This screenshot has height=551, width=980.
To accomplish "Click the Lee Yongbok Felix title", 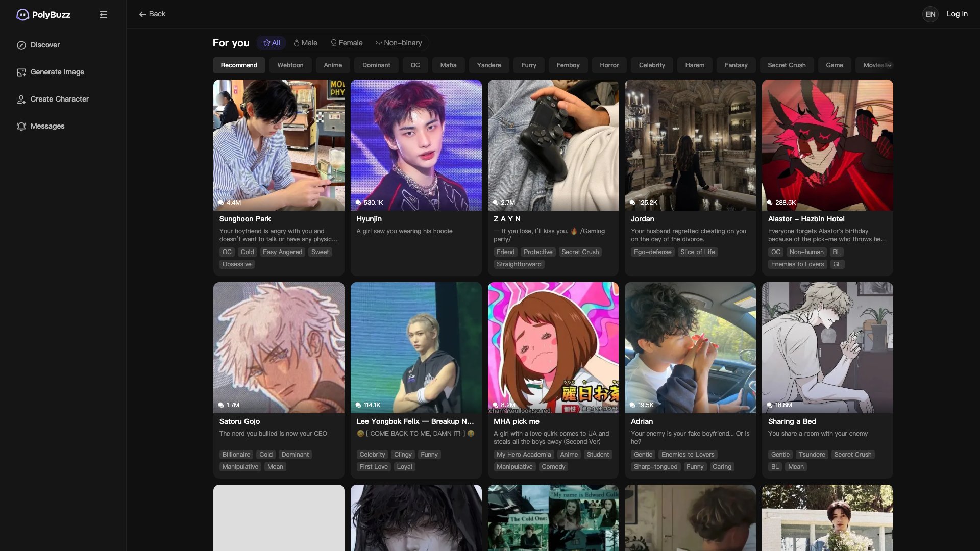I will coord(415,421).
